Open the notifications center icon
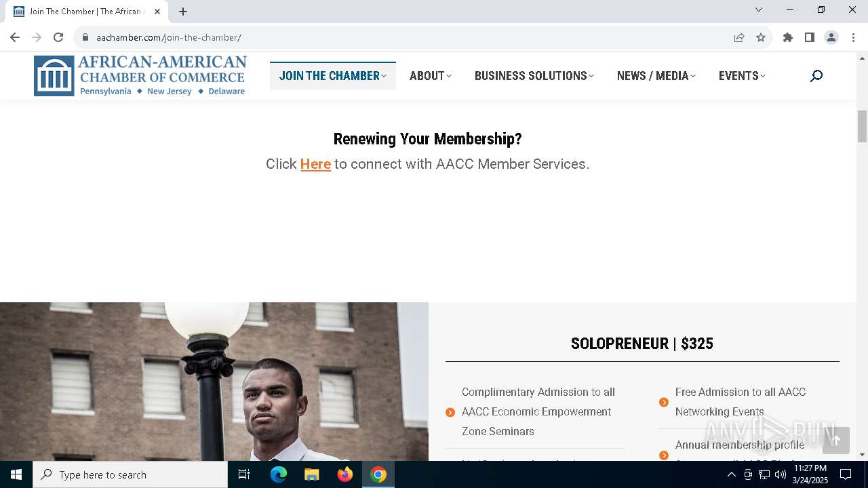Viewport: 868px width, 488px height. coord(846,474)
